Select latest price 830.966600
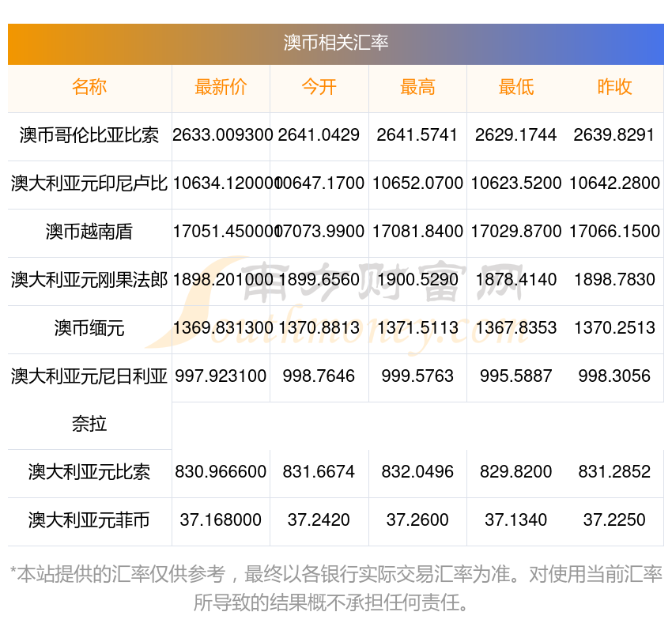Viewport: 672px width, 627px height. click(221, 472)
